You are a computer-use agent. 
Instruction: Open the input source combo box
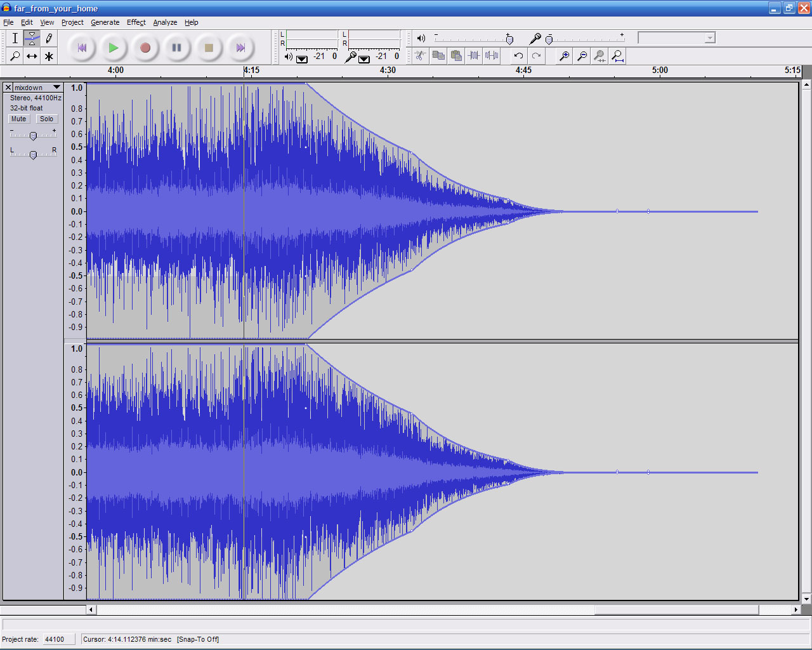tap(676, 38)
